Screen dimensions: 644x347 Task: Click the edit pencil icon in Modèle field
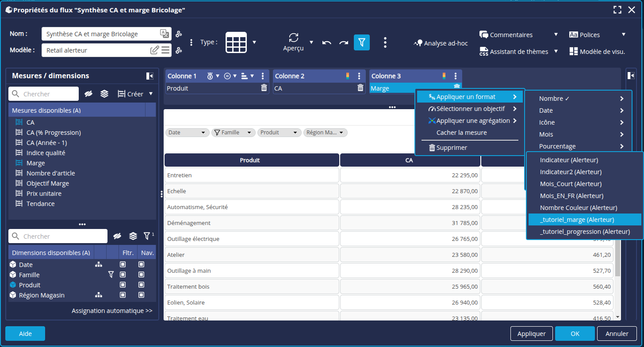(x=154, y=50)
